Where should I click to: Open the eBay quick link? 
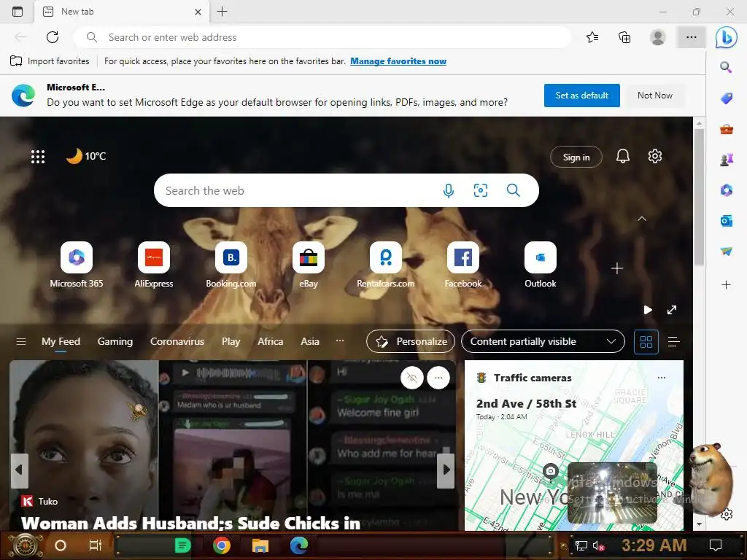[309, 265]
